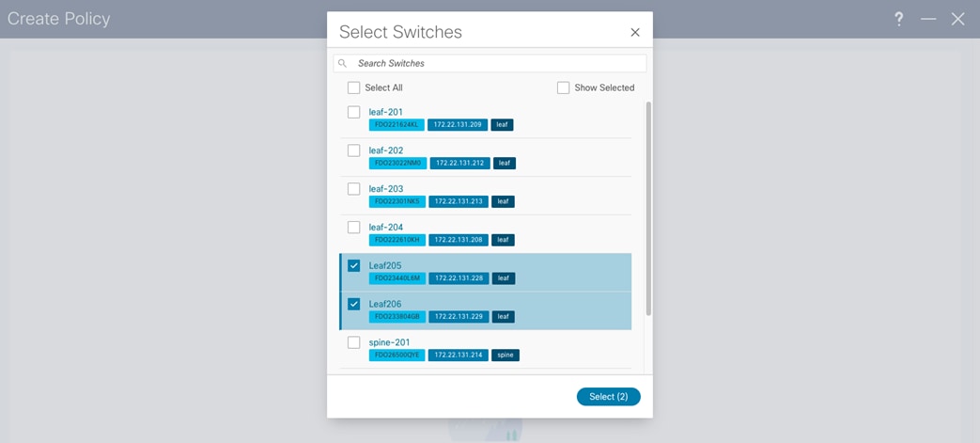
Task: Click the leaf role tag on Leaf205
Action: (503, 277)
